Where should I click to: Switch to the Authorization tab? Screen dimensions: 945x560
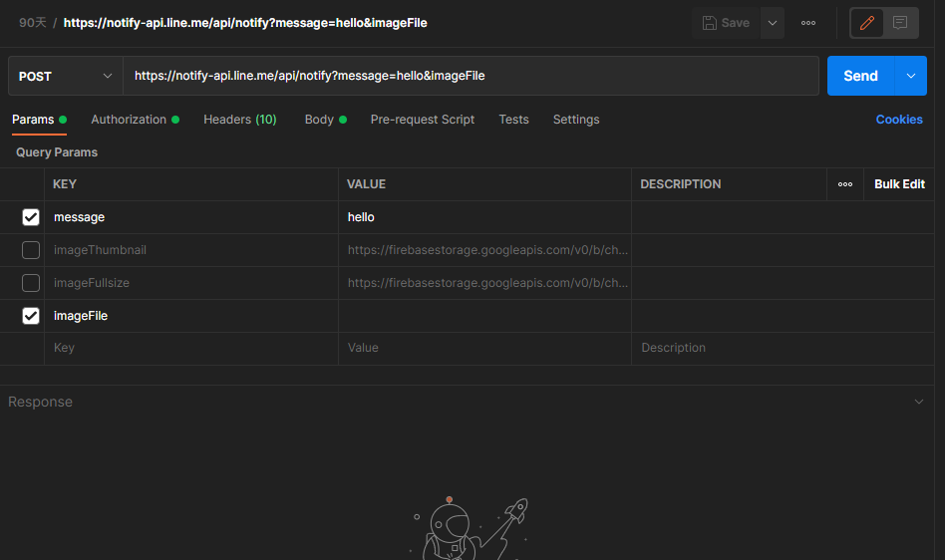coord(135,120)
